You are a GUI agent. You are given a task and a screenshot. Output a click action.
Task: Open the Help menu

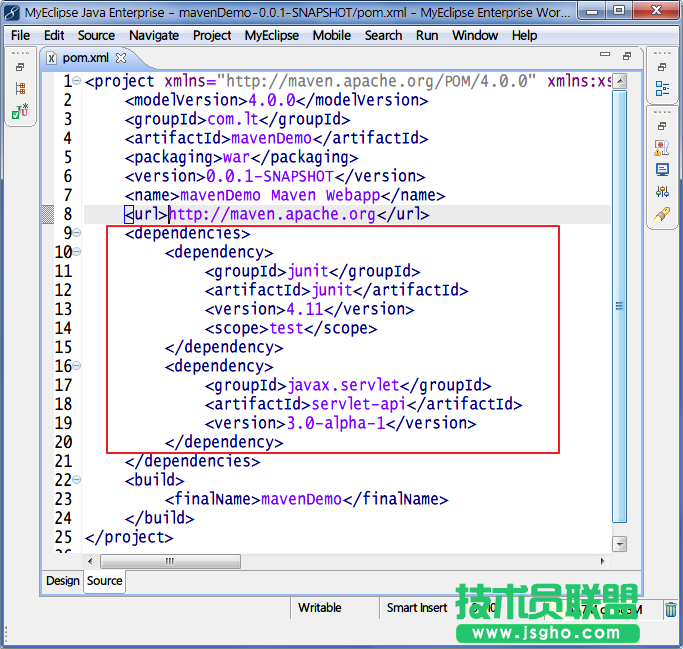524,35
